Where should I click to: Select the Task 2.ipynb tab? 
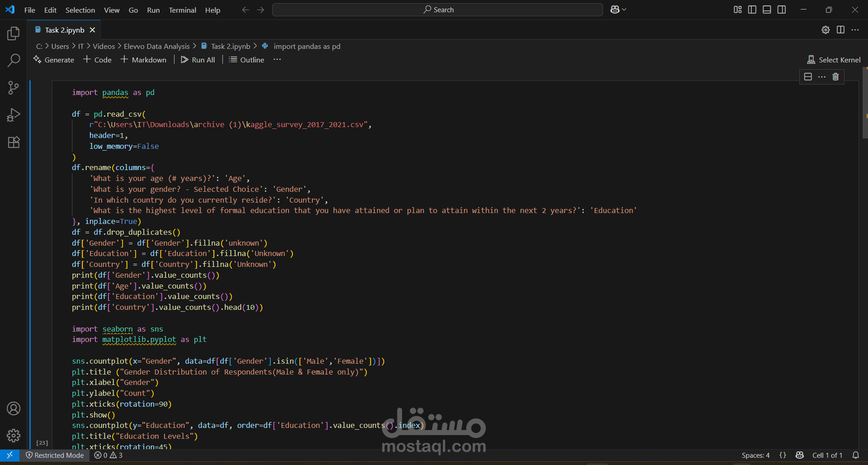coord(65,30)
